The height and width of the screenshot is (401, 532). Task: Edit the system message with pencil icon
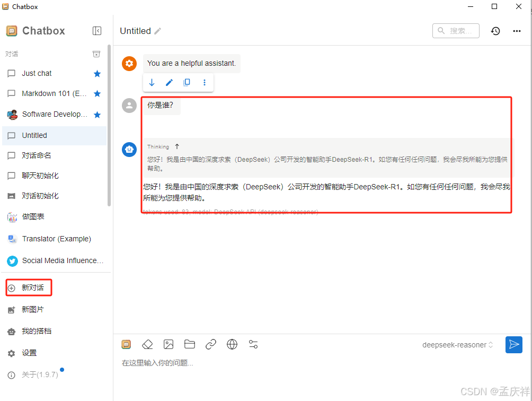point(170,82)
